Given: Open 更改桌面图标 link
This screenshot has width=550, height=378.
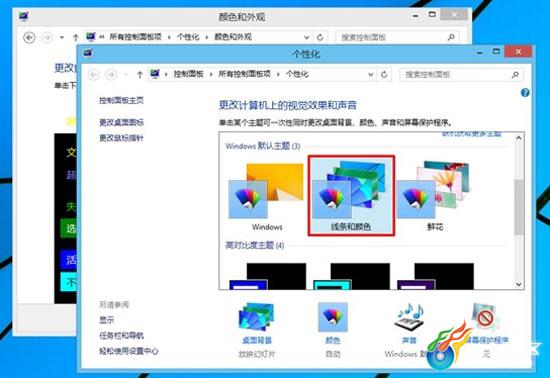Looking at the screenshot, I should click(121, 122).
